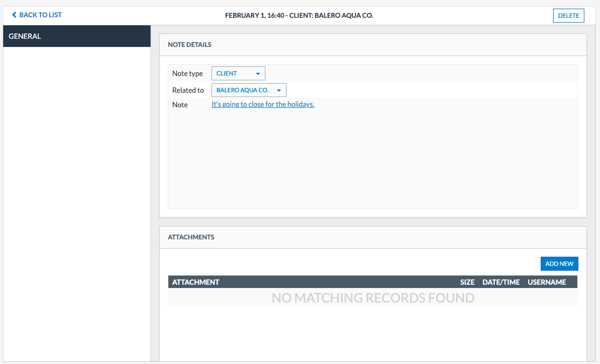Sort by SIZE column header
The image size is (600, 364).
(467, 282)
